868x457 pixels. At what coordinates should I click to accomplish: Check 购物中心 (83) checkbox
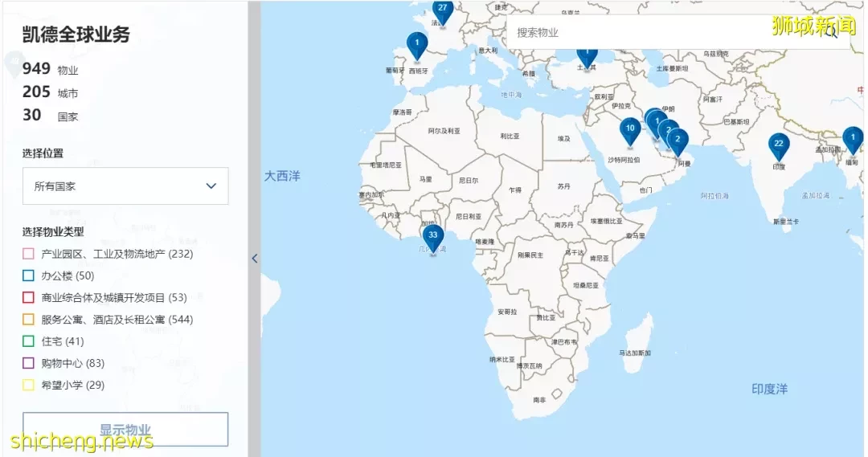tap(28, 363)
